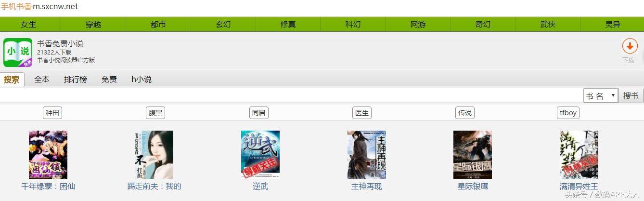644x201 pixels.
Task: Switch to the 全本 tab
Action: point(42,79)
